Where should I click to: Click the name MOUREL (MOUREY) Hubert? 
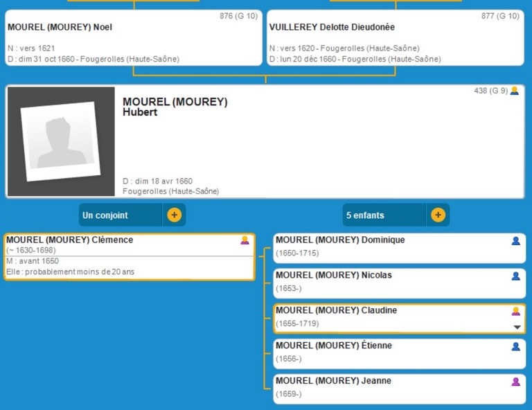point(175,107)
